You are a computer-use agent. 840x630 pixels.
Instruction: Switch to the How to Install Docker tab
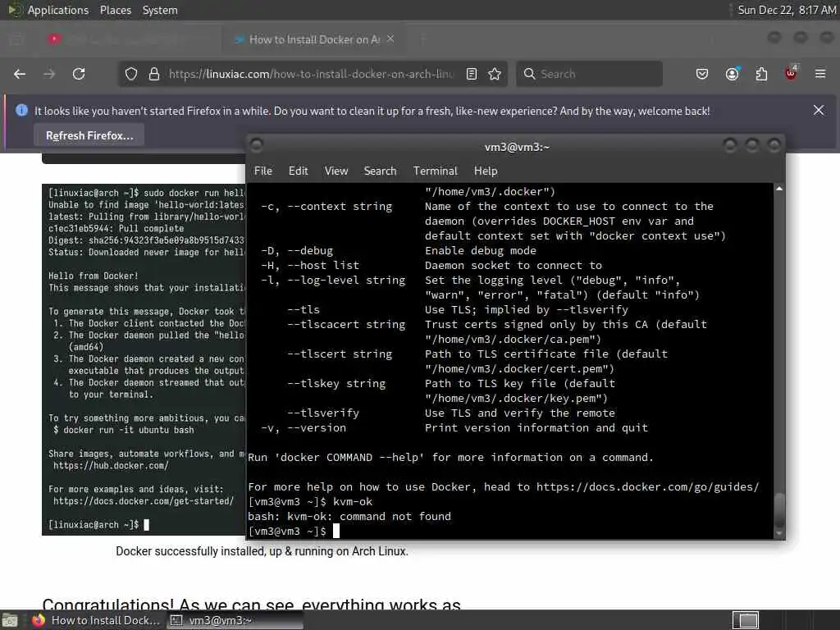(x=314, y=39)
